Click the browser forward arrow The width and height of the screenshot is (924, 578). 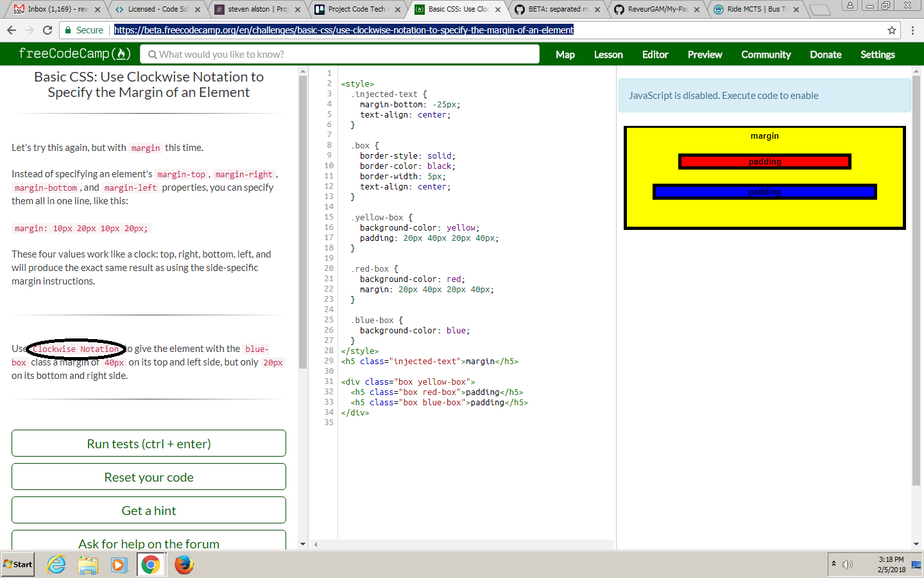tap(30, 30)
